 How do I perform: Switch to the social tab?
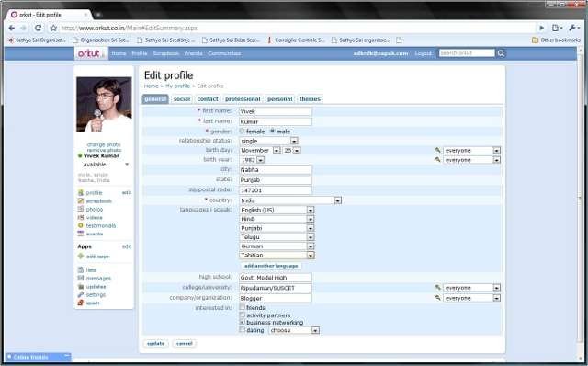182,98
